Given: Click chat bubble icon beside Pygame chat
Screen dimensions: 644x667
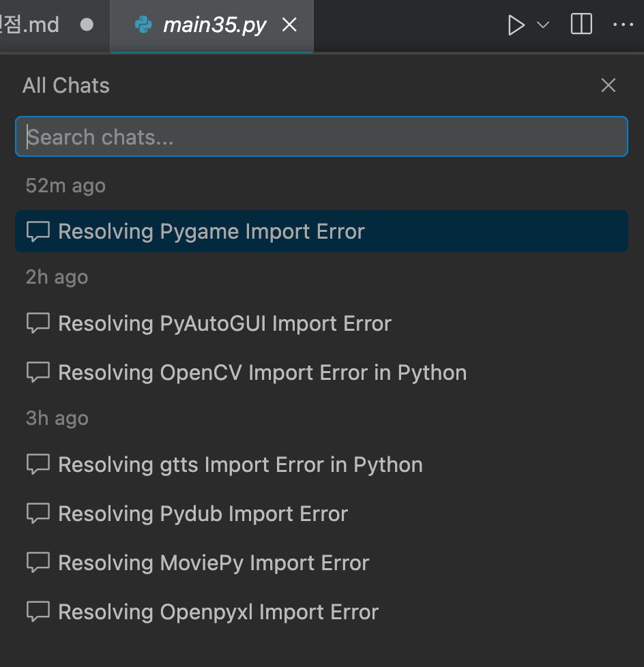Looking at the screenshot, I should [x=38, y=231].
